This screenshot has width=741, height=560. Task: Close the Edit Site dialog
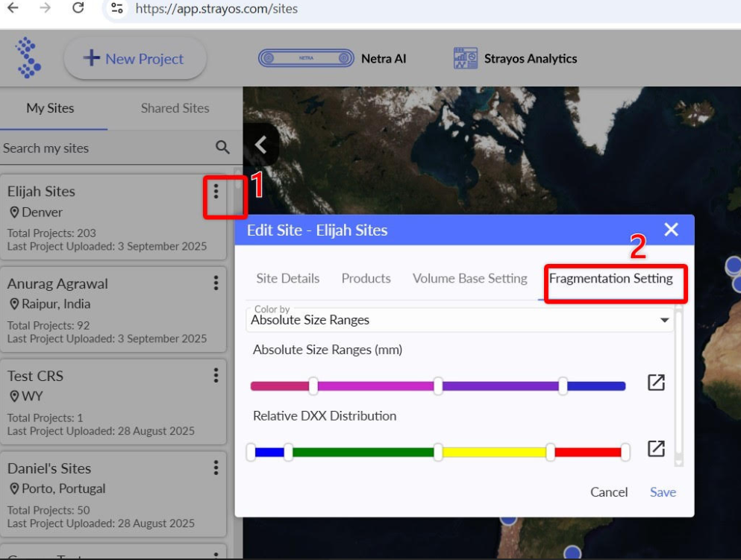click(x=671, y=230)
